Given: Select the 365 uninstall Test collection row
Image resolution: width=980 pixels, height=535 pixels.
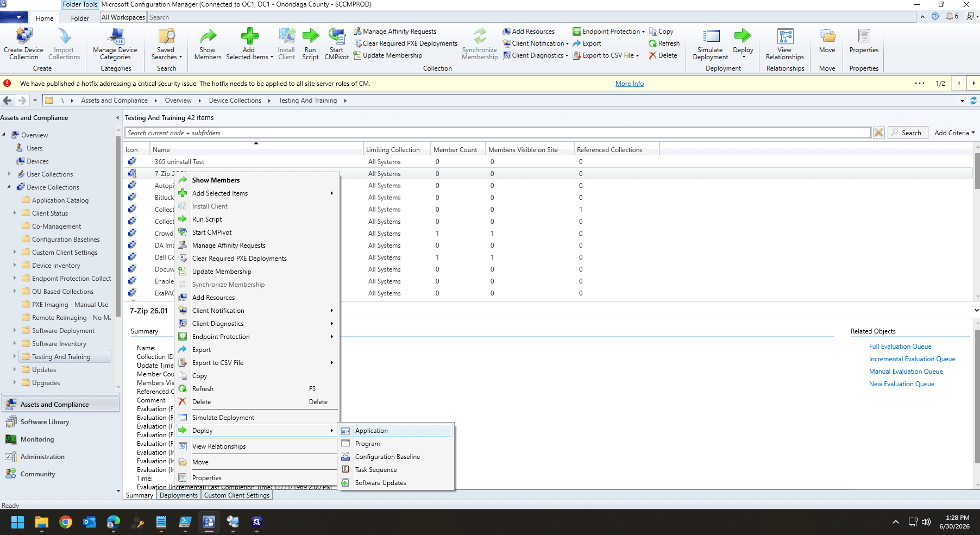Looking at the screenshot, I should tap(548, 162).
